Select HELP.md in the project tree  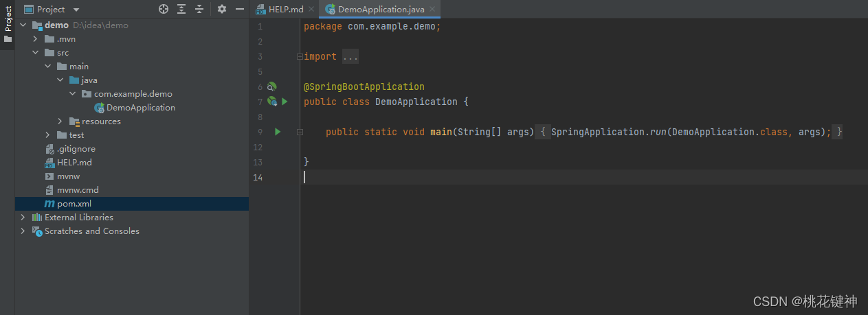74,163
